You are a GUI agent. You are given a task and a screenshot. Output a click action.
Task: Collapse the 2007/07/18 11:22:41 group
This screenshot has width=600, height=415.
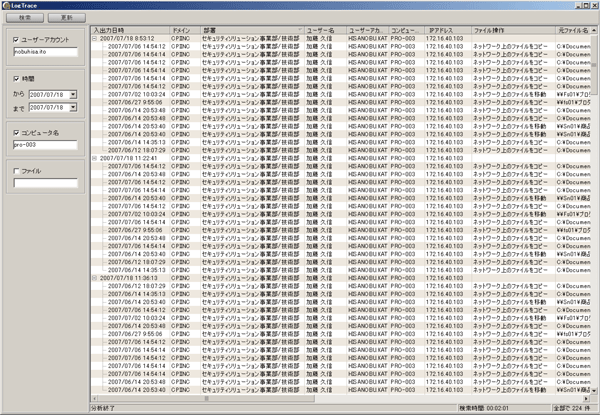(x=94, y=157)
